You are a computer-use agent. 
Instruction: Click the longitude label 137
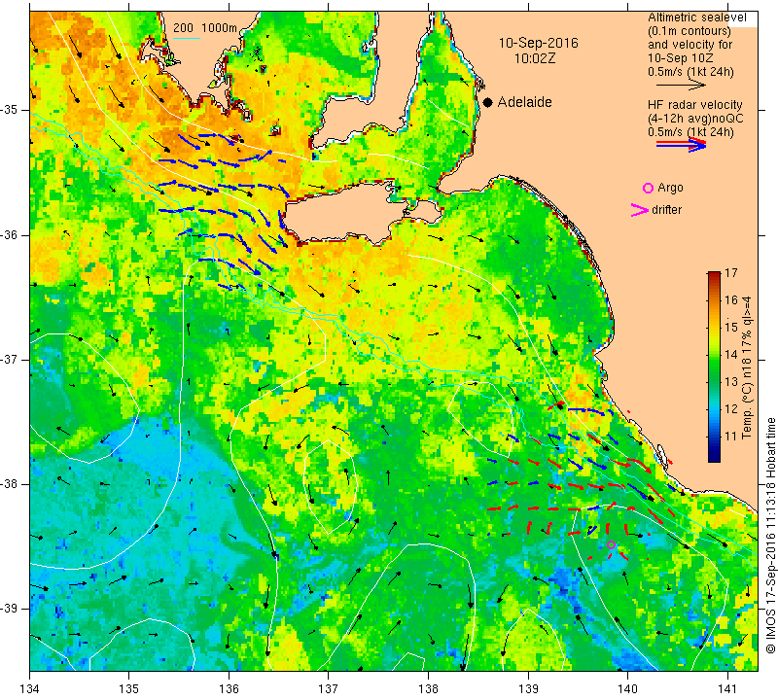coord(328,689)
